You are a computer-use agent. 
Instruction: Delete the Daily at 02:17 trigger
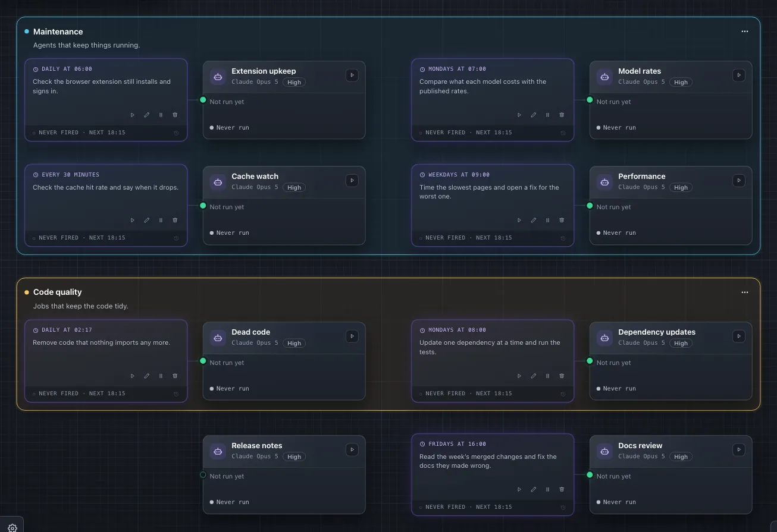(175, 376)
